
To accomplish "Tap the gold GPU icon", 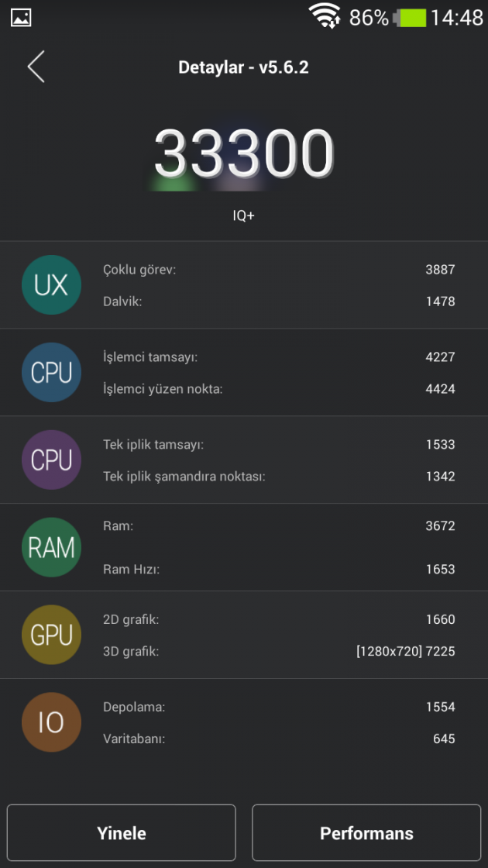I will pyautogui.click(x=51, y=635).
